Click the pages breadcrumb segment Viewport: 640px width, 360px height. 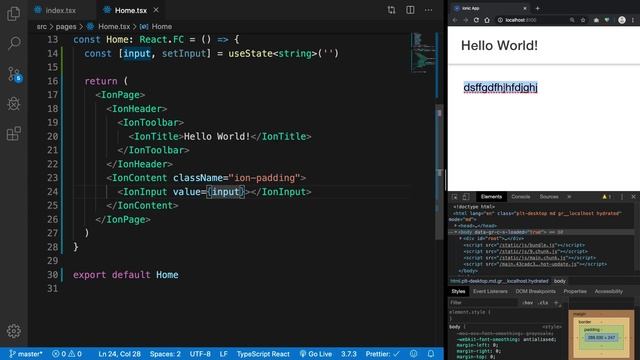pos(66,27)
